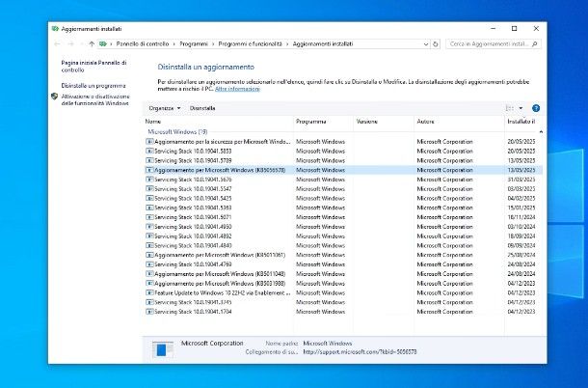Click the change view icon
This screenshot has height=388, width=588.
(x=509, y=108)
